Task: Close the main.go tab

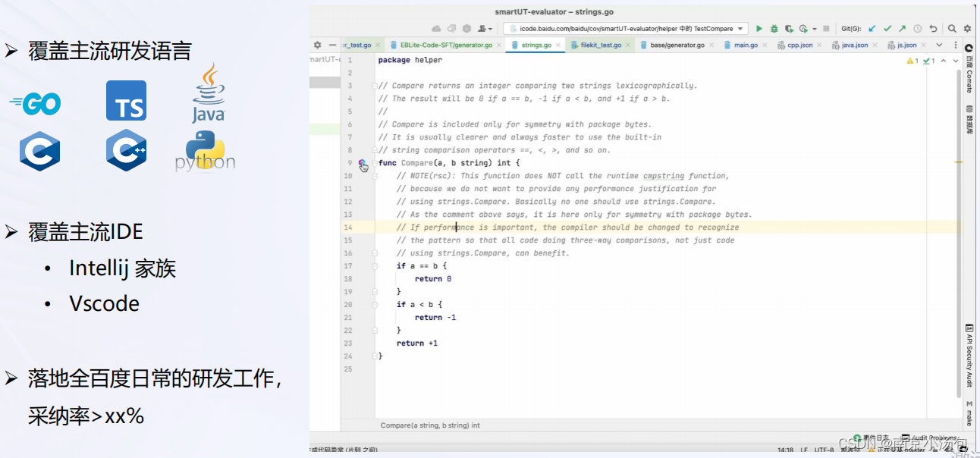Action: click(765, 45)
